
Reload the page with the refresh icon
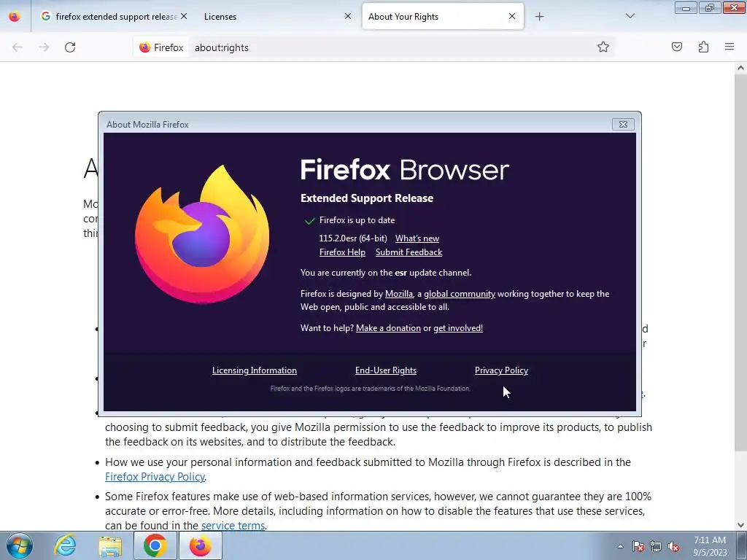[x=70, y=47]
